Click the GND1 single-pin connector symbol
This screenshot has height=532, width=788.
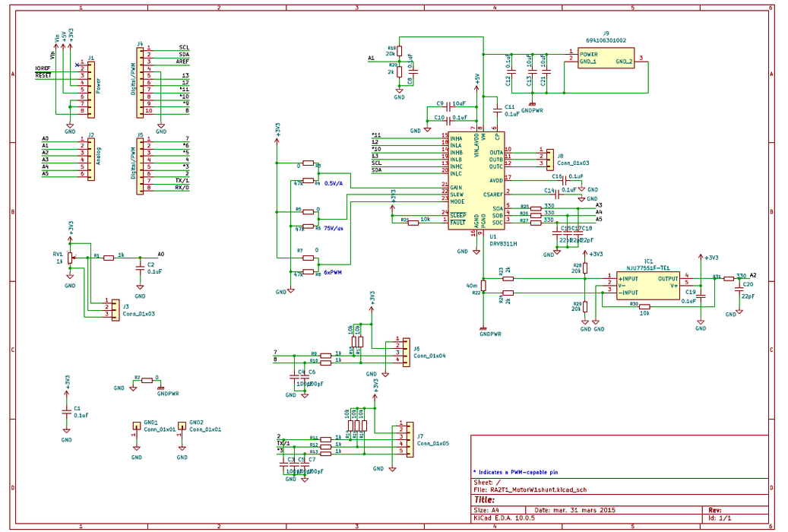[136, 426]
